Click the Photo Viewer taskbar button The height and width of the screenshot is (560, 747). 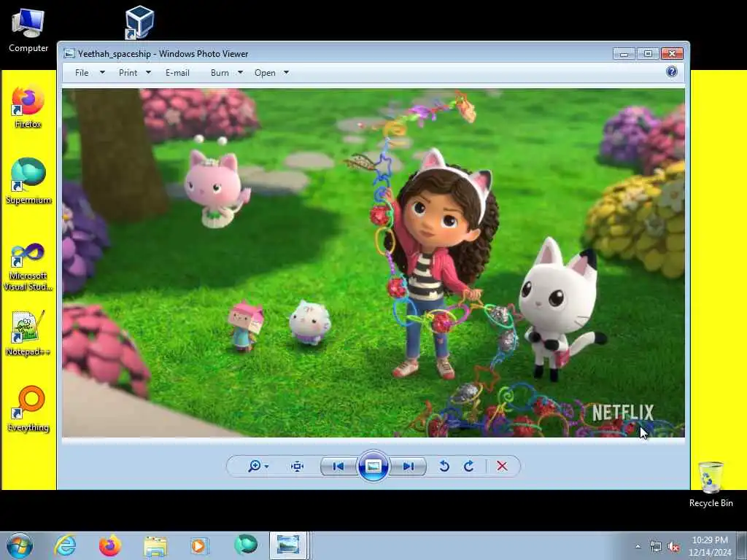288,545
